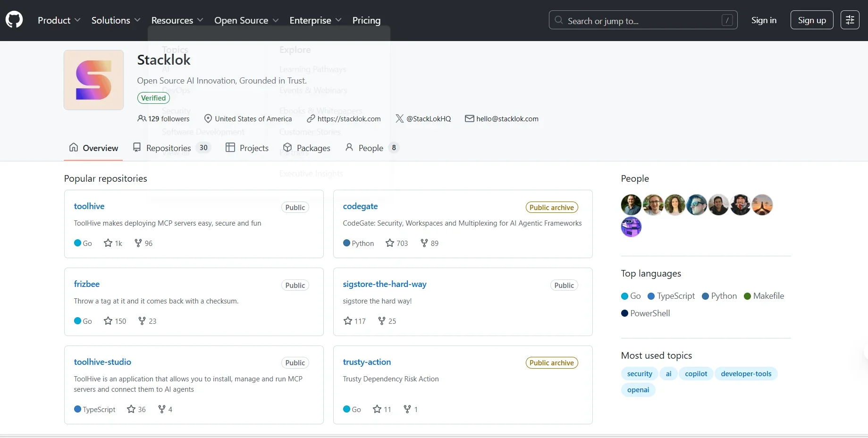Screen dimensions: 868x438
Task: Focus the Search or jump to field
Action: pos(642,21)
